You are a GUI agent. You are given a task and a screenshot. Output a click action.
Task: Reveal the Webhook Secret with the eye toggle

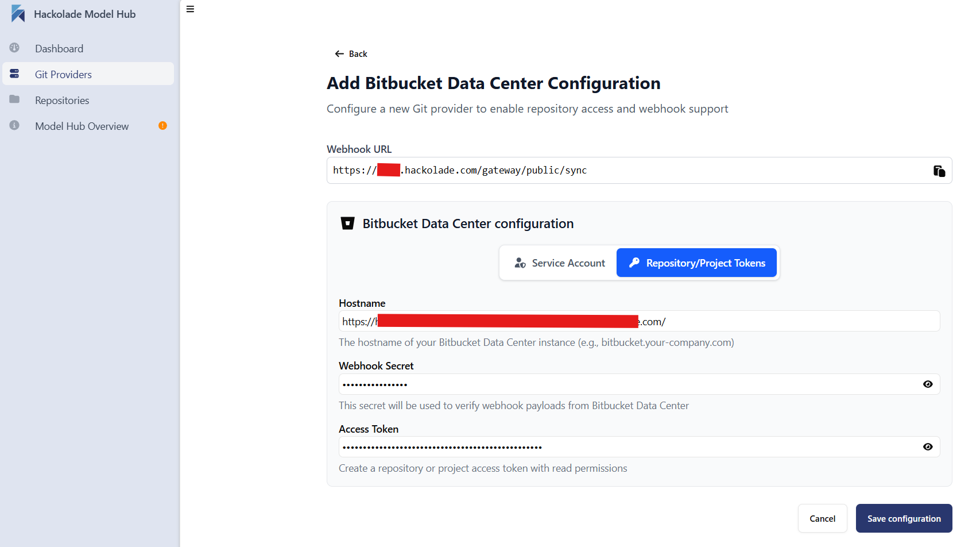click(x=928, y=384)
